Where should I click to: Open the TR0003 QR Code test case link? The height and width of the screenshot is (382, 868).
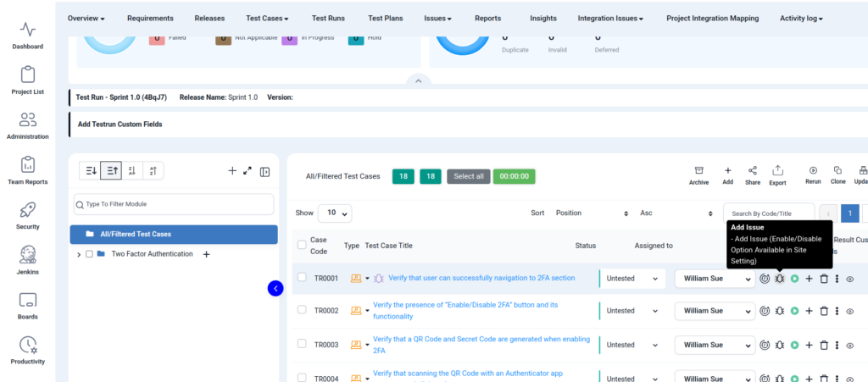pyautogui.click(x=481, y=345)
